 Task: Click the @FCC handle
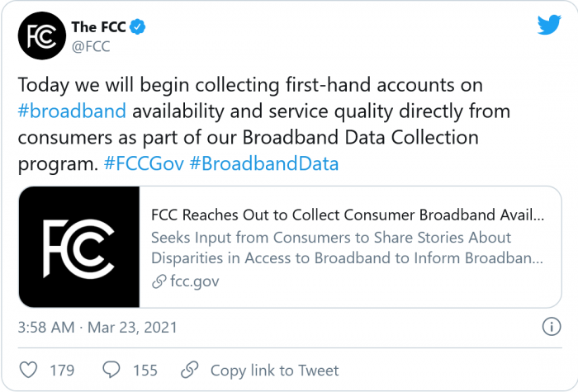tap(92, 46)
